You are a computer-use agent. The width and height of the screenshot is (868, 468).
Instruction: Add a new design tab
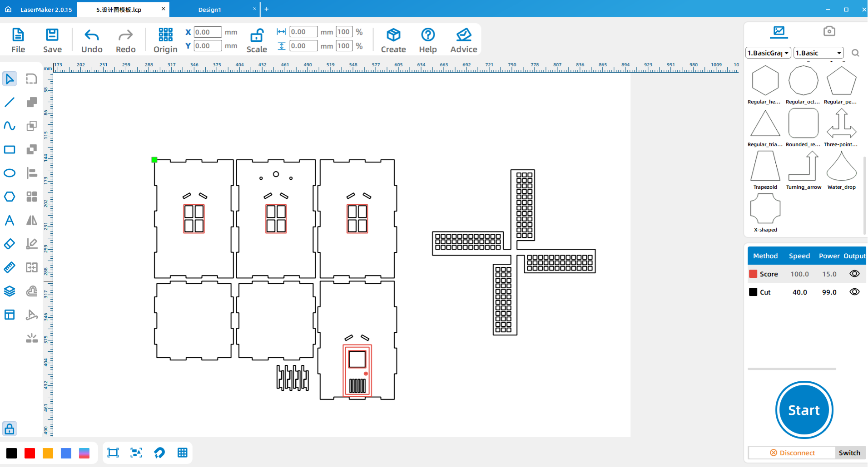pyautogui.click(x=267, y=9)
